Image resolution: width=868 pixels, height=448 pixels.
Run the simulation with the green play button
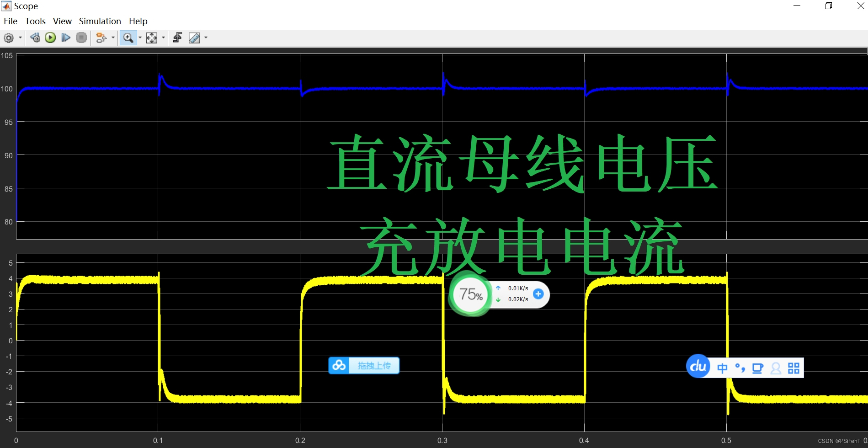[50, 38]
